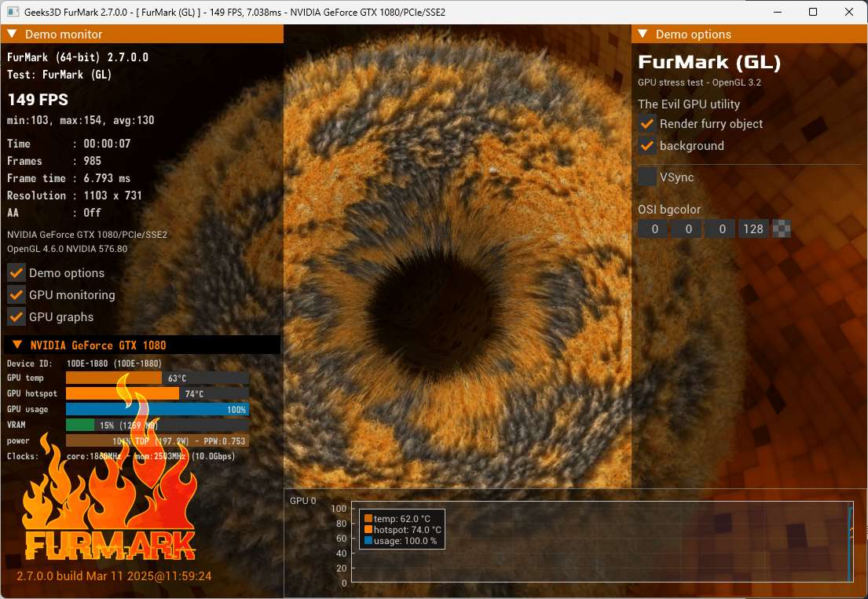Disable the background checkbox
The height and width of the screenshot is (599, 868).
(646, 145)
